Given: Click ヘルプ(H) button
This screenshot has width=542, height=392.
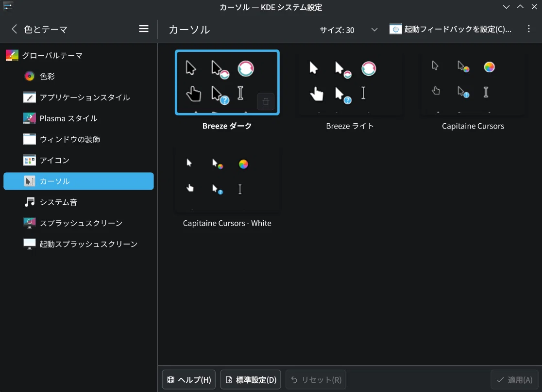Looking at the screenshot, I should pos(189,379).
